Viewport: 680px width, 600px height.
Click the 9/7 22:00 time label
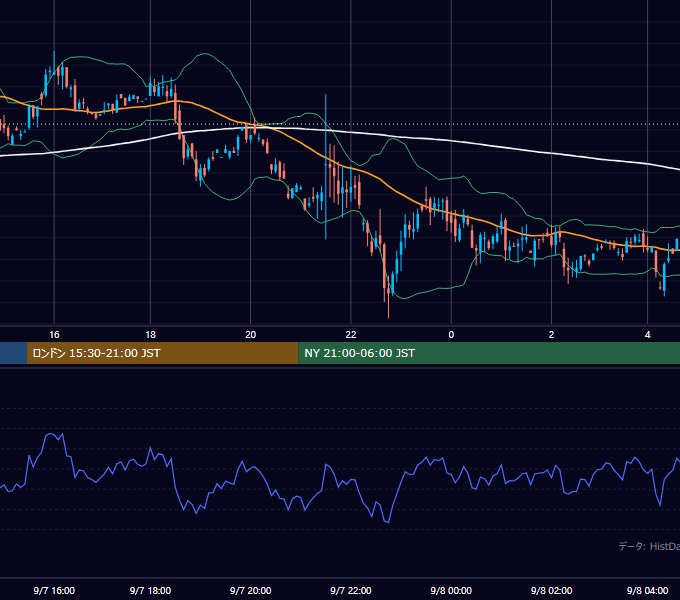[x=351, y=590]
